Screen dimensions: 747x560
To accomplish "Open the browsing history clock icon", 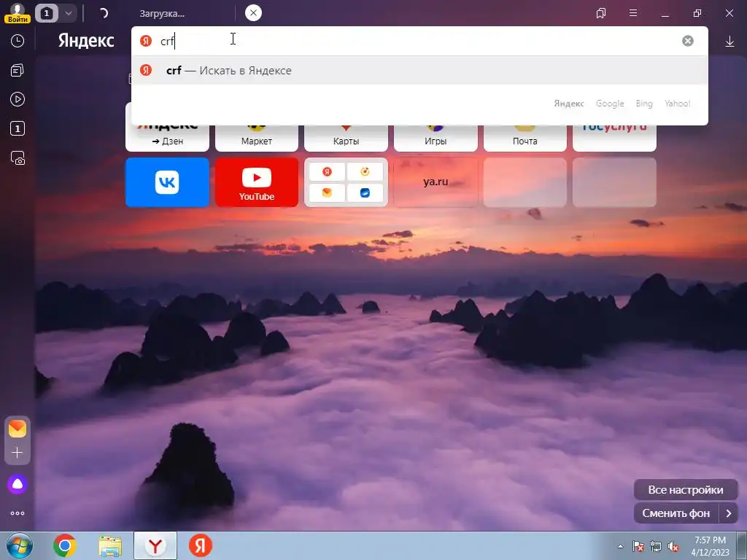I will [x=18, y=41].
